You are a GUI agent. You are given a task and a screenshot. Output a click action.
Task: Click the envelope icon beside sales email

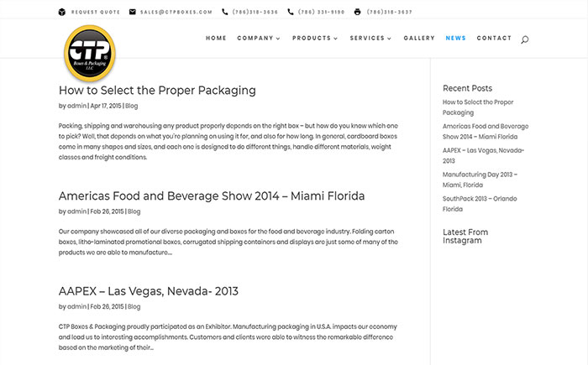pos(133,12)
